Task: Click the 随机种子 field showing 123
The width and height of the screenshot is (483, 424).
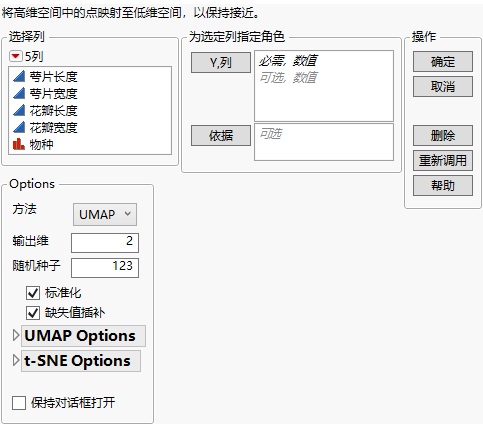Action: (x=105, y=268)
